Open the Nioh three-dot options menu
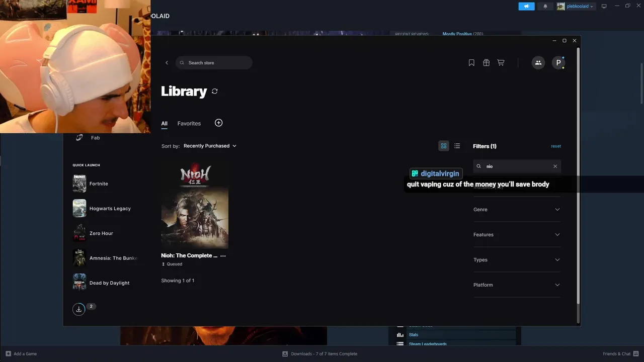The height and width of the screenshot is (362, 644). point(223,256)
